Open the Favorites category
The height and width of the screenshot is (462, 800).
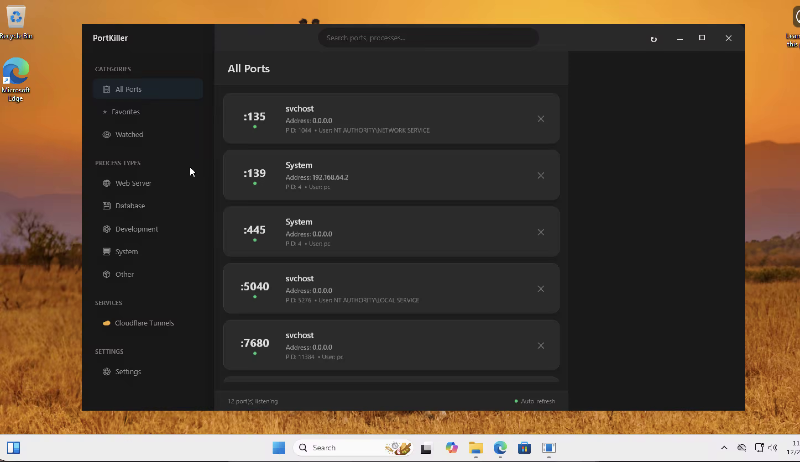click(125, 112)
